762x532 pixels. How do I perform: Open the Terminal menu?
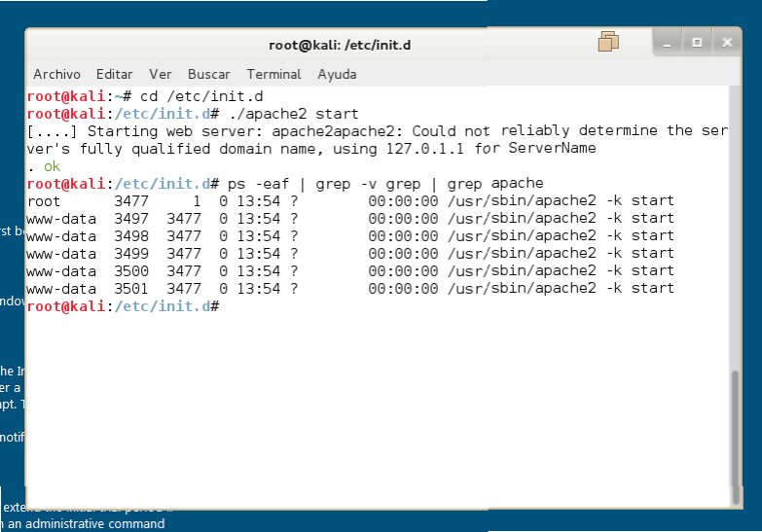pos(273,74)
